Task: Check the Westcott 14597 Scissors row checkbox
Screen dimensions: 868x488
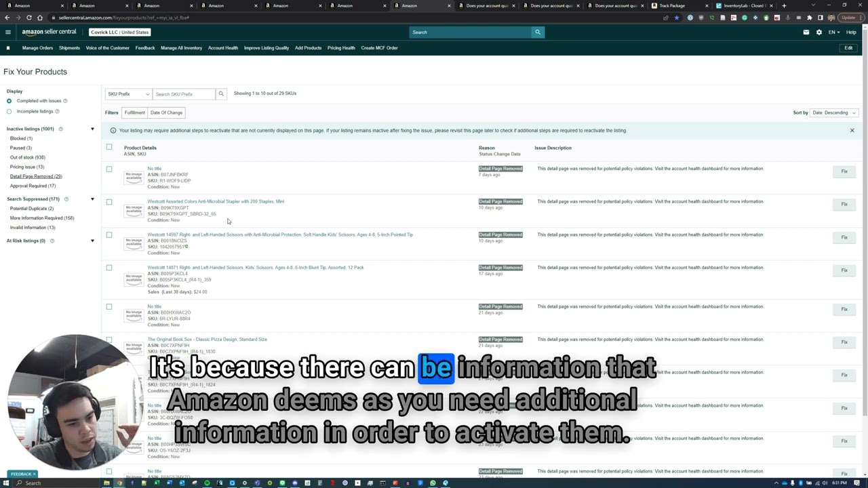Action: [109, 235]
